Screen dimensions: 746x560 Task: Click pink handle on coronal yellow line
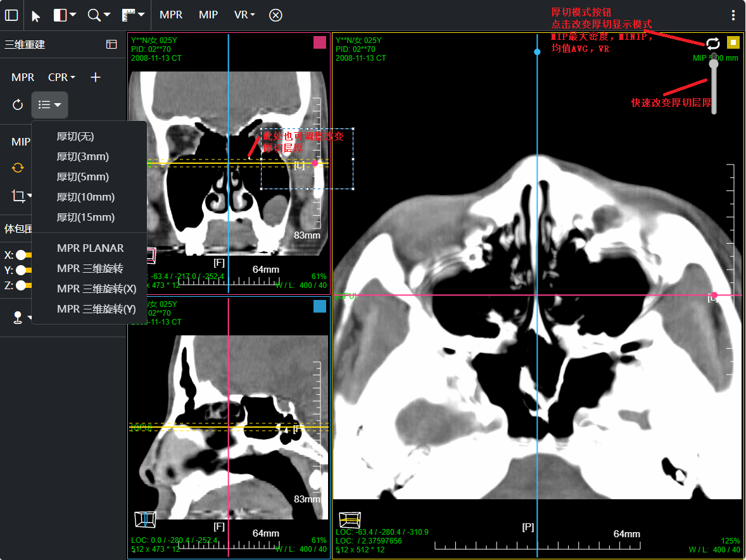(315, 163)
